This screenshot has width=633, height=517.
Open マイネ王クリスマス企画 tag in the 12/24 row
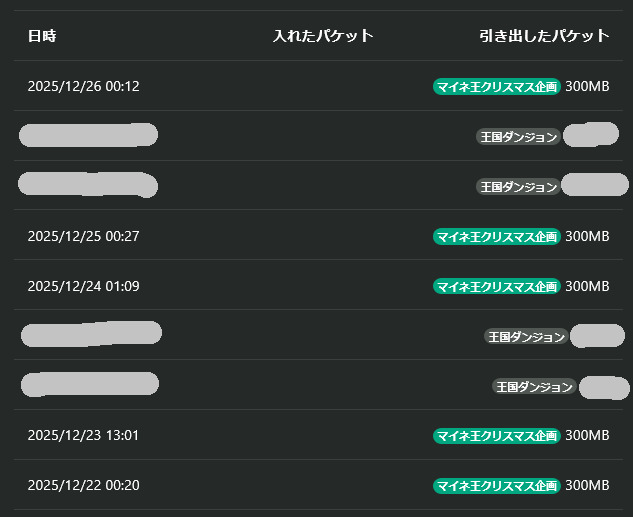tap(496, 286)
